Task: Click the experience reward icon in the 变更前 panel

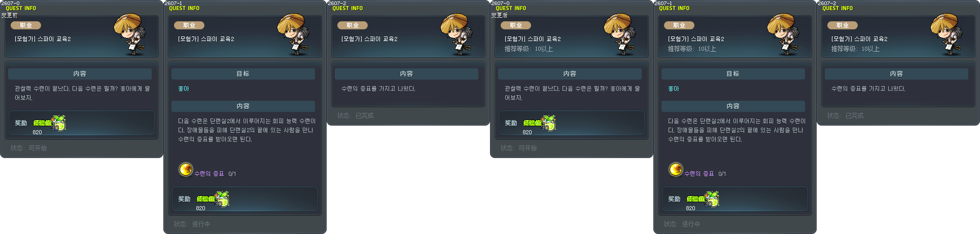Action: tap(58, 123)
